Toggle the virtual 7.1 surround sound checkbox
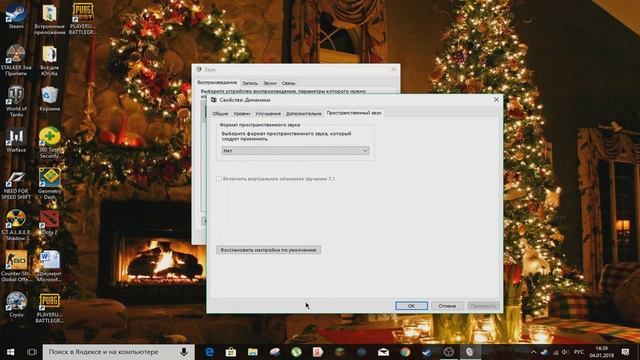The height and width of the screenshot is (360, 640). click(x=218, y=179)
